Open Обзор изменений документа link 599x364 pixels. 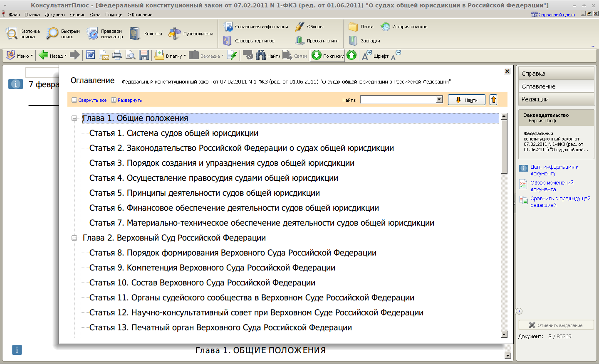pos(552,186)
